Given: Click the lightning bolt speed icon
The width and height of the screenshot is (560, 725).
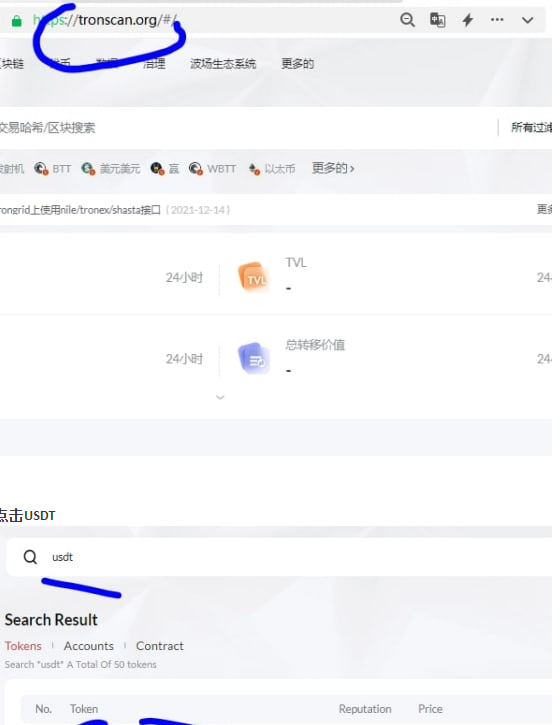Looking at the screenshot, I should (x=468, y=20).
